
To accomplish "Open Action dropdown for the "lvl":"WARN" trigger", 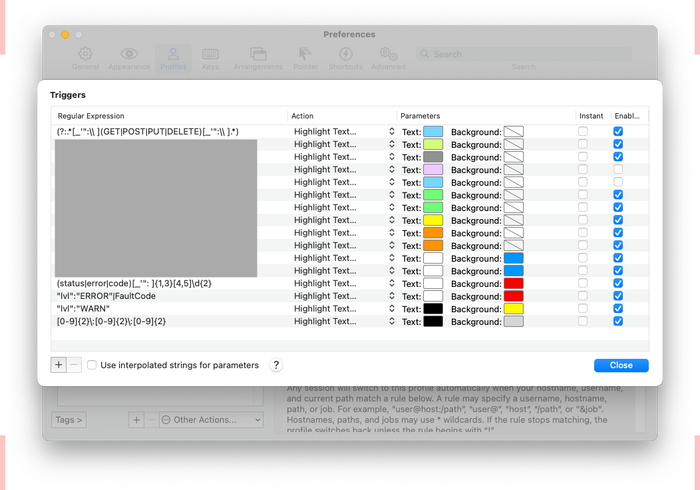I will (x=344, y=309).
